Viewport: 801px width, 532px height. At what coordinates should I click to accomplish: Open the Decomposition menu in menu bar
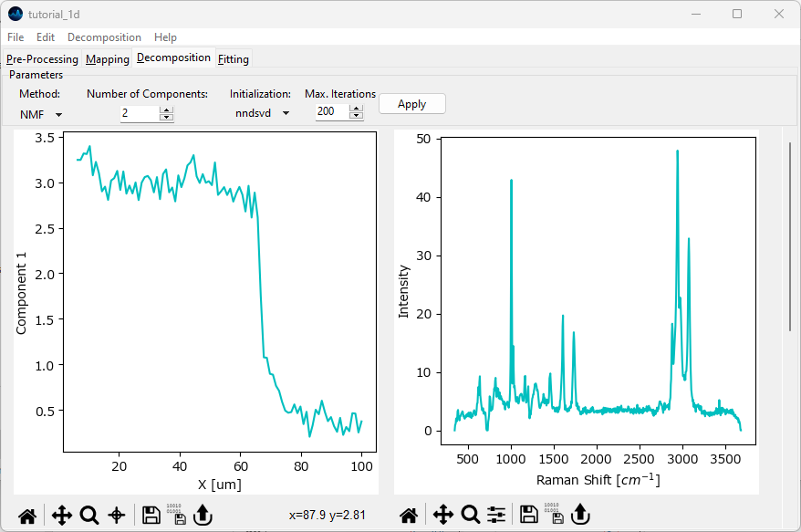(104, 37)
